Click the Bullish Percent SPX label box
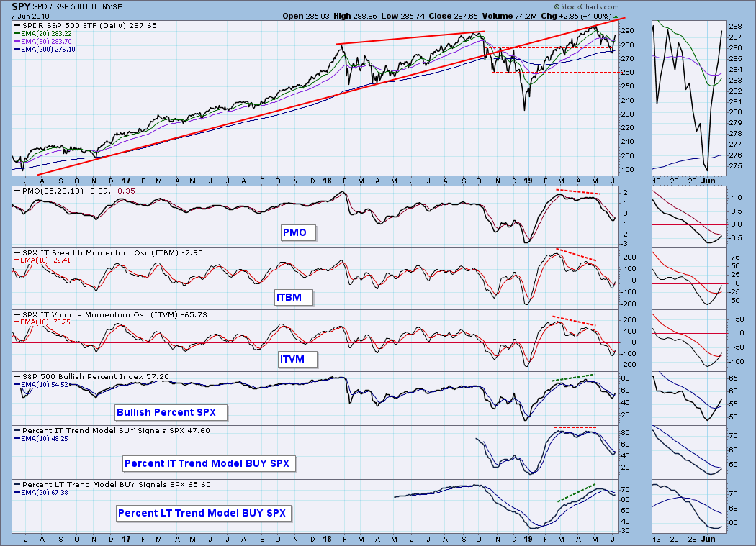756x546 pixels. (x=171, y=412)
